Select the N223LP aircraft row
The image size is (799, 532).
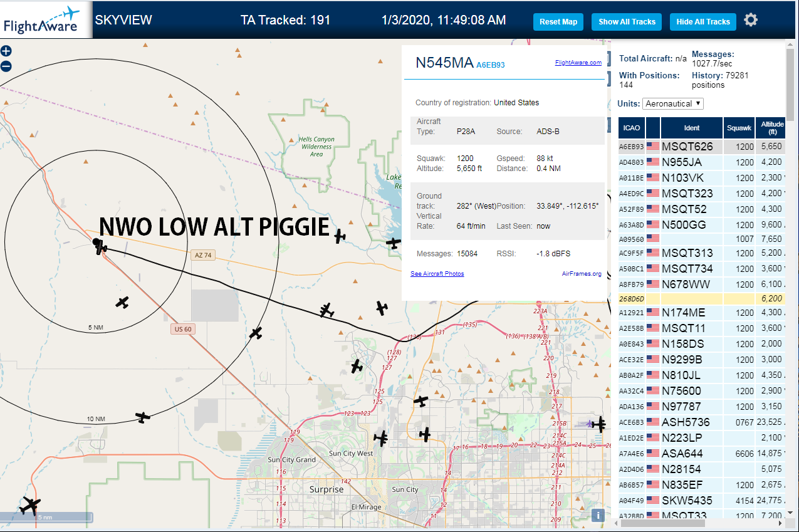702,438
